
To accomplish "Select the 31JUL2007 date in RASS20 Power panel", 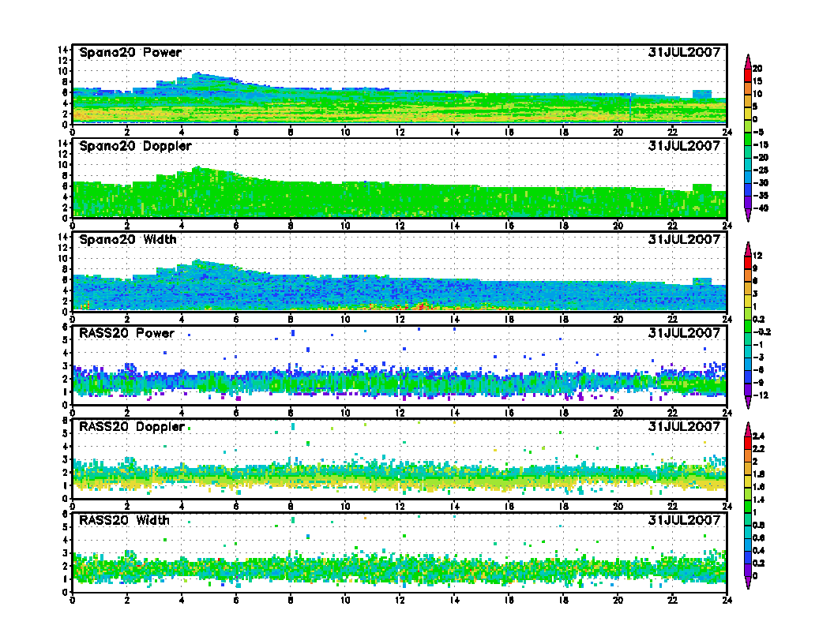I will click(684, 333).
